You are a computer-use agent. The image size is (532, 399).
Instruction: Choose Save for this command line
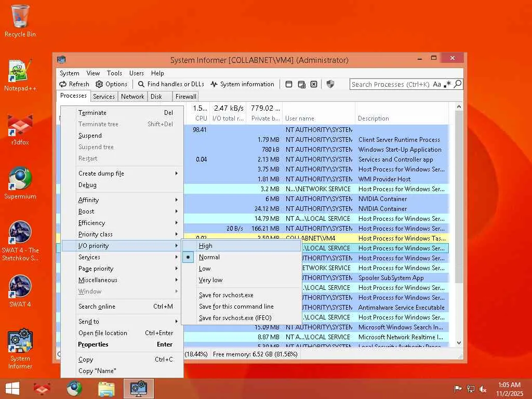[x=241, y=307]
